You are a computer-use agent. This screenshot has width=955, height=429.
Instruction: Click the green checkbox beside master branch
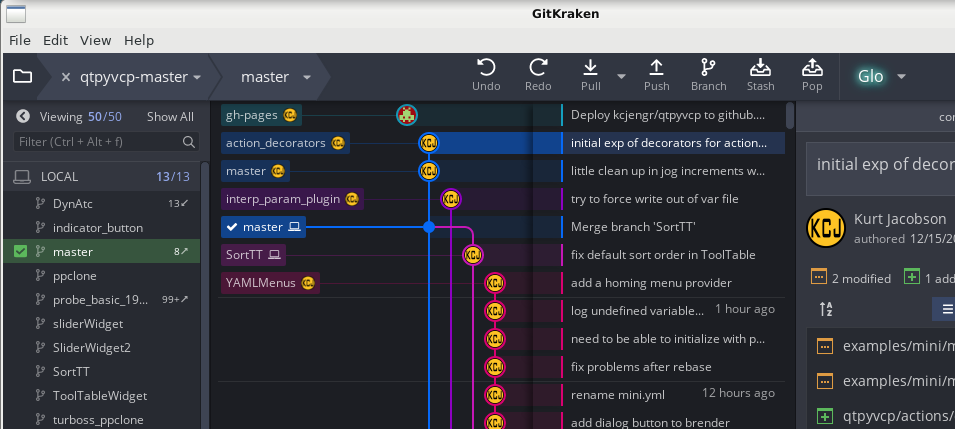[x=20, y=251]
